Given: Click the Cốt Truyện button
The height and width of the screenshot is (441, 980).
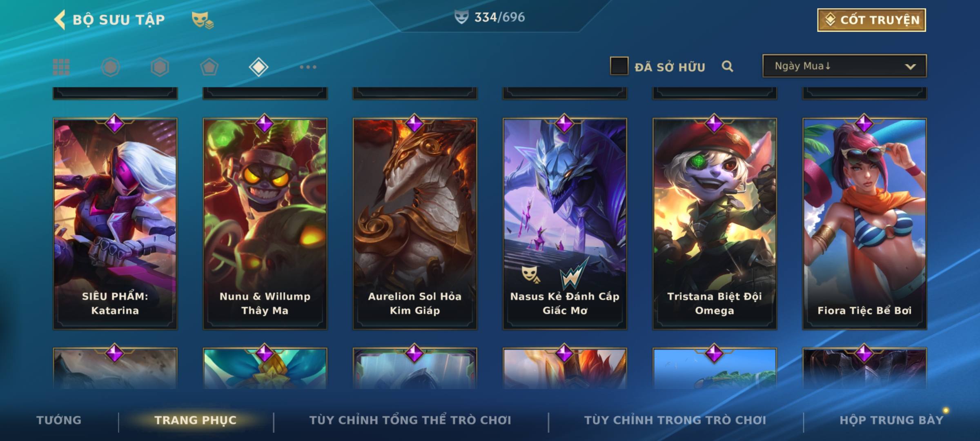Looking at the screenshot, I should (x=871, y=20).
